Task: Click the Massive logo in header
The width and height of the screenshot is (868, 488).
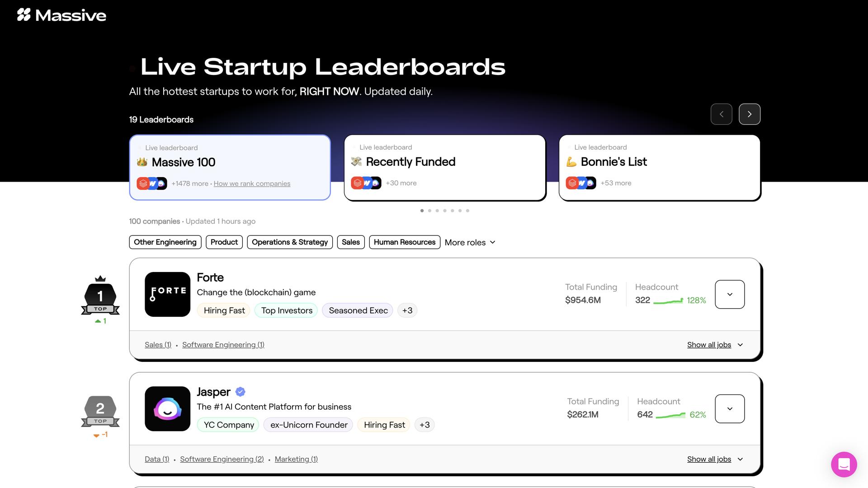Action: (x=61, y=15)
